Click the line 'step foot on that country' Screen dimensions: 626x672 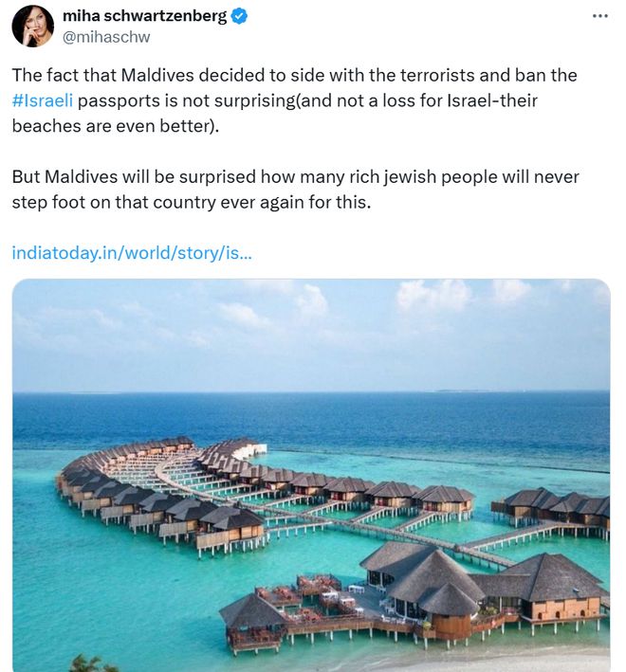pyautogui.click(x=192, y=202)
